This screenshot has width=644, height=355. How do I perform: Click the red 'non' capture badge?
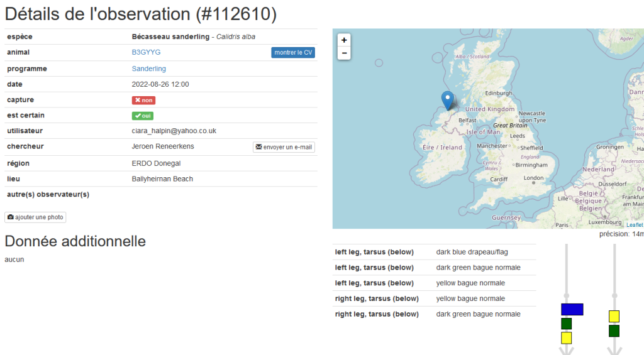point(143,100)
